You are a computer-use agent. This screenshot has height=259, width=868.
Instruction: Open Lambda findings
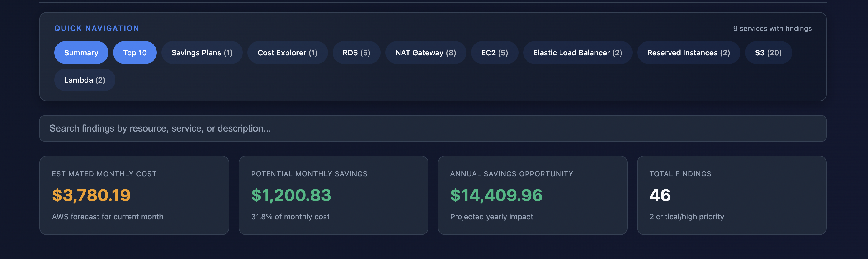click(84, 80)
